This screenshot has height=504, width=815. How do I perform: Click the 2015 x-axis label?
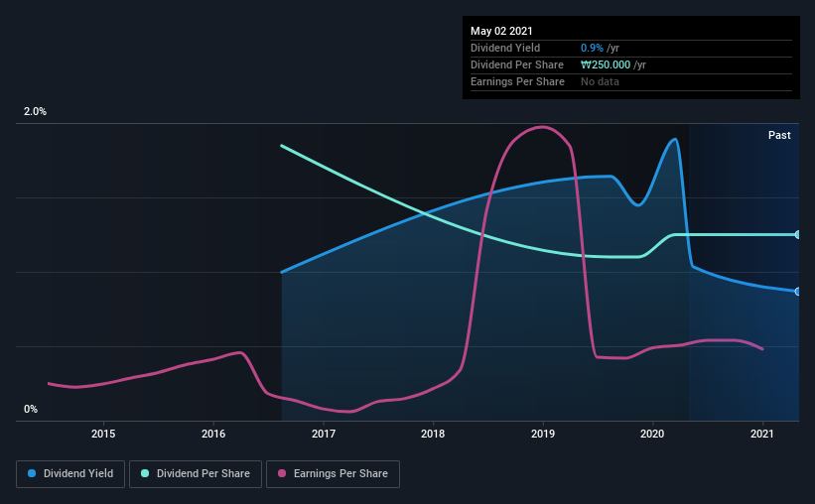point(103,434)
